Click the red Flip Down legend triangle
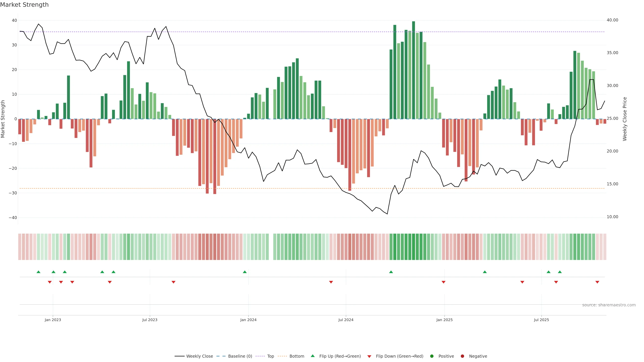 pos(369,356)
